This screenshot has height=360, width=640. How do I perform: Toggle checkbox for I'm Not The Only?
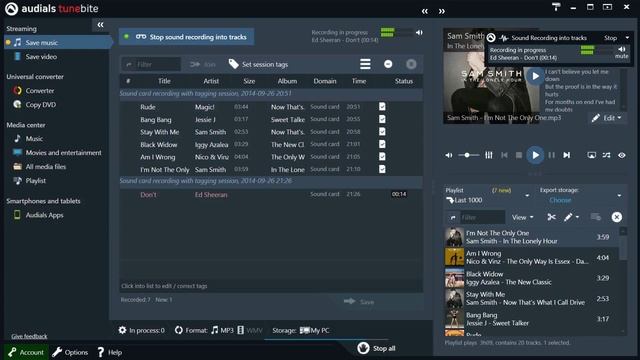[382, 169]
